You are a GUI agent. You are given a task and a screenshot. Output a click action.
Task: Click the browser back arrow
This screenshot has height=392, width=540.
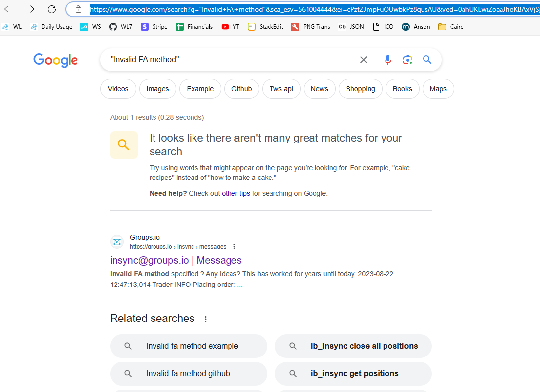[8, 9]
